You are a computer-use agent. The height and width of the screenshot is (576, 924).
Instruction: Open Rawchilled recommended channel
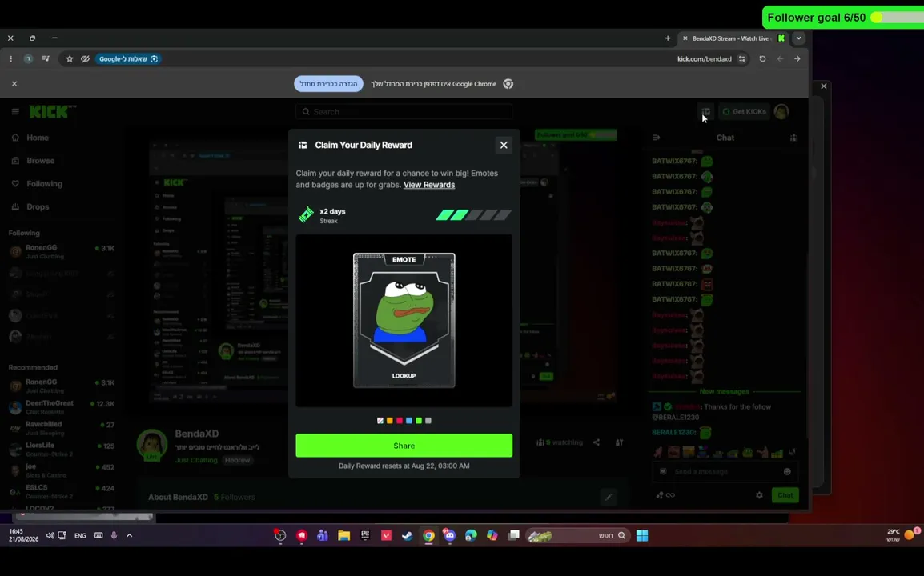point(62,428)
